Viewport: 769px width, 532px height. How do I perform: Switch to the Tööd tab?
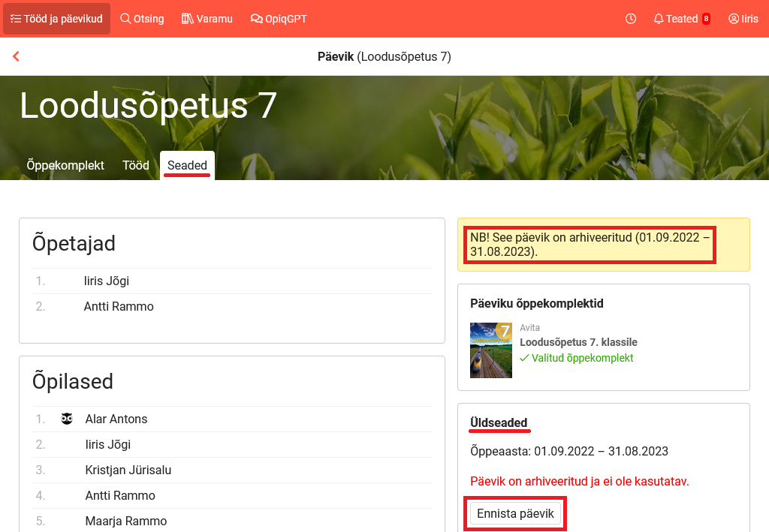136,165
